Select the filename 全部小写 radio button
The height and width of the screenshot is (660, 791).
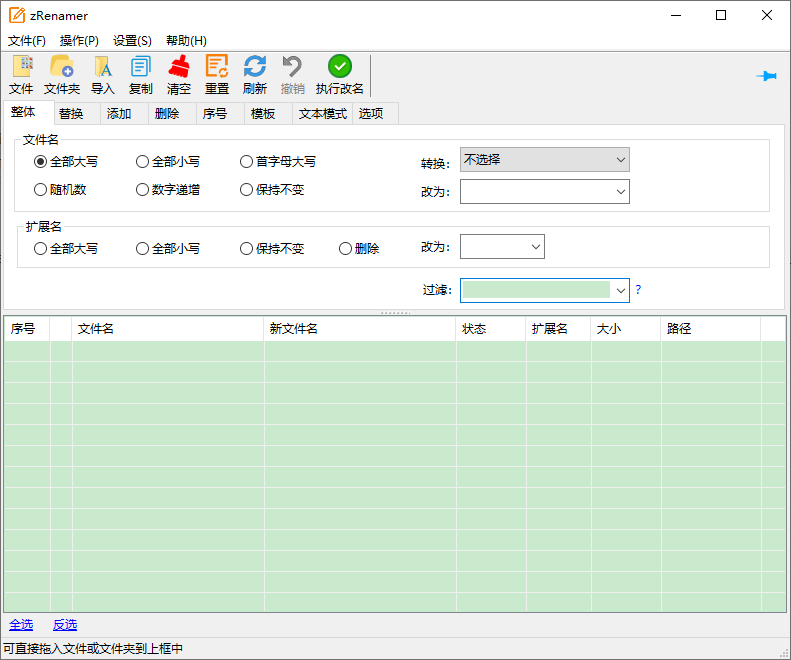pos(143,161)
